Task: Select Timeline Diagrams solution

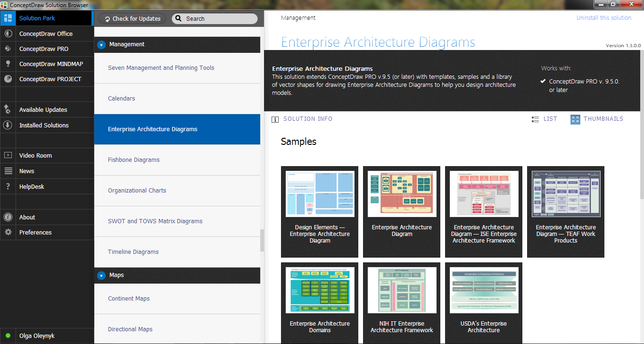Action: [x=177, y=252]
